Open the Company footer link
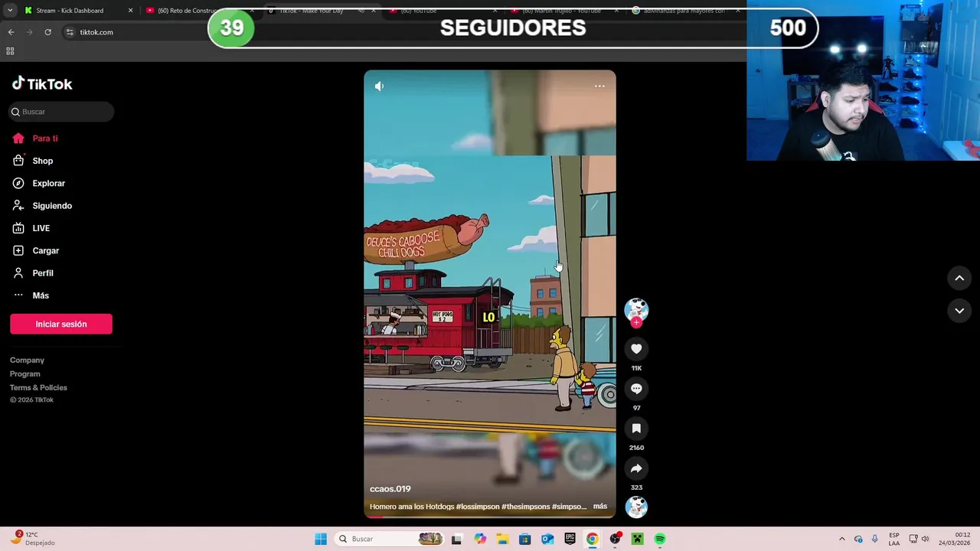This screenshot has width=980, height=551. click(27, 360)
